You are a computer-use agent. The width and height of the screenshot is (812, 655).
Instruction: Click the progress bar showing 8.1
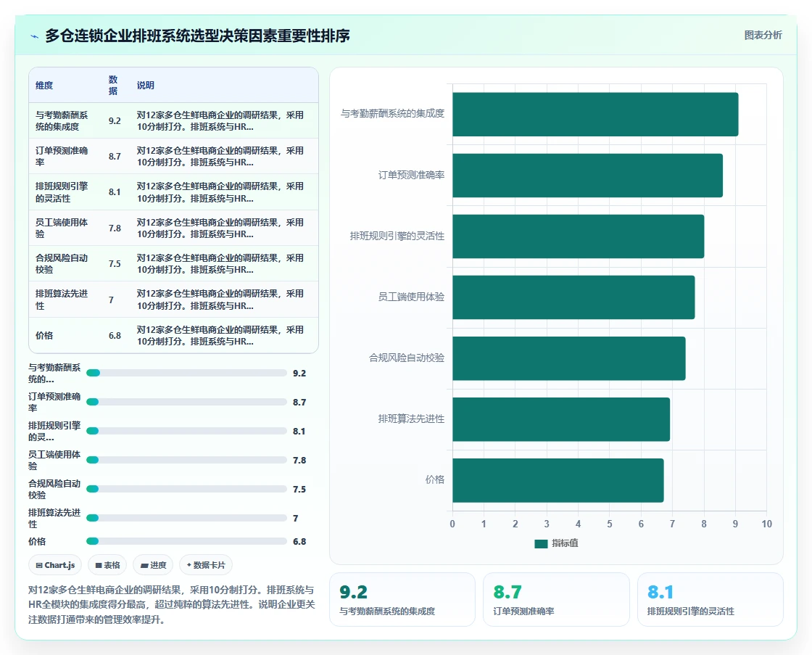click(x=186, y=431)
